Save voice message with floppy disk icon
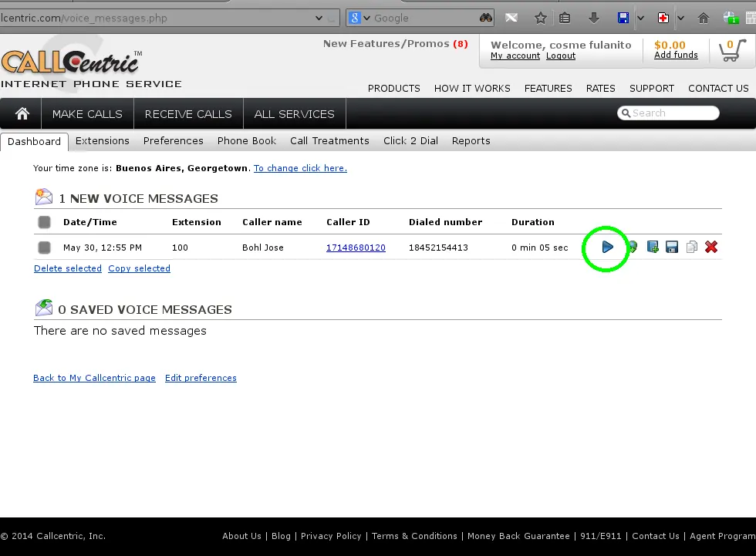 pyautogui.click(x=672, y=248)
